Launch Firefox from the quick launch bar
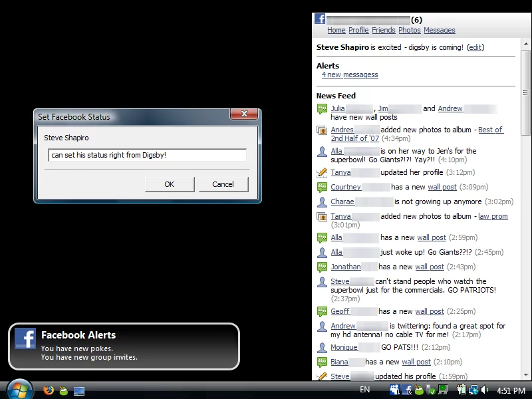The image size is (532, 399). point(47,391)
